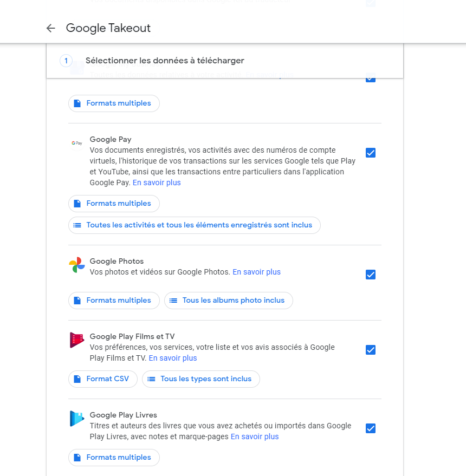Click the back arrow beside Google Takeout
Image resolution: width=466 pixels, height=476 pixels.
(51, 28)
